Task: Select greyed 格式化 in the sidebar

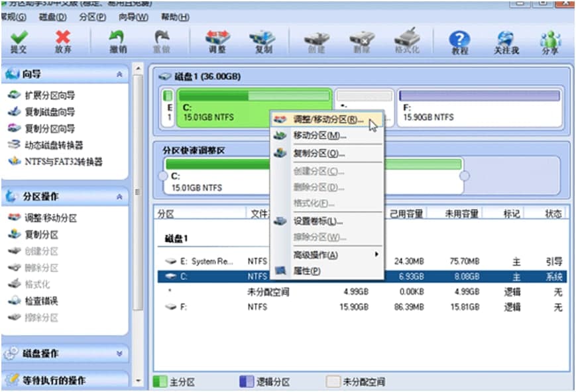Action: click(x=29, y=284)
